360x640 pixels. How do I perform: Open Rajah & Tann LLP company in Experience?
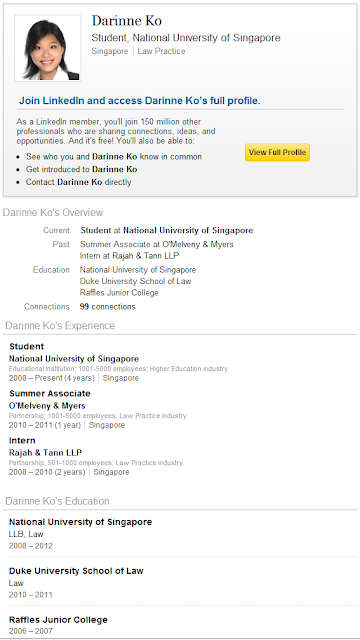click(45, 452)
